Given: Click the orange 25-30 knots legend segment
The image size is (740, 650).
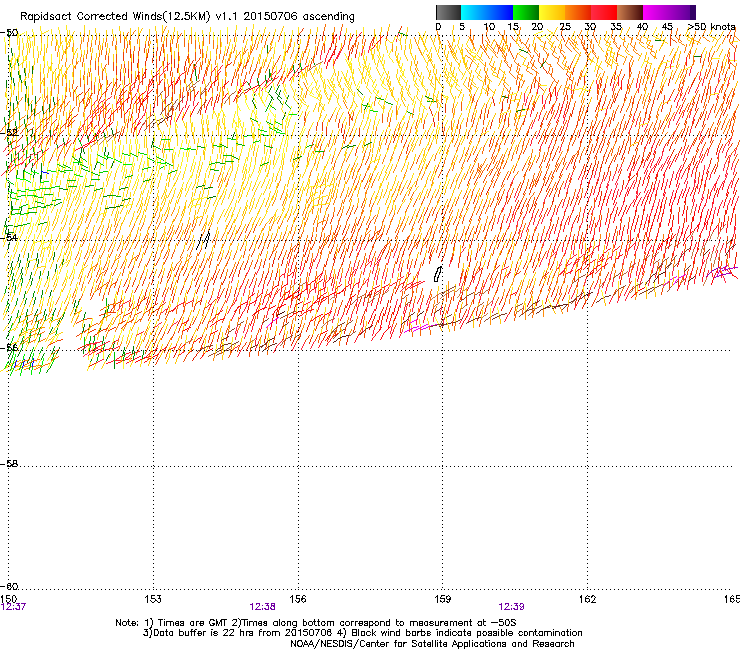Looking at the screenshot, I should 578,12.
